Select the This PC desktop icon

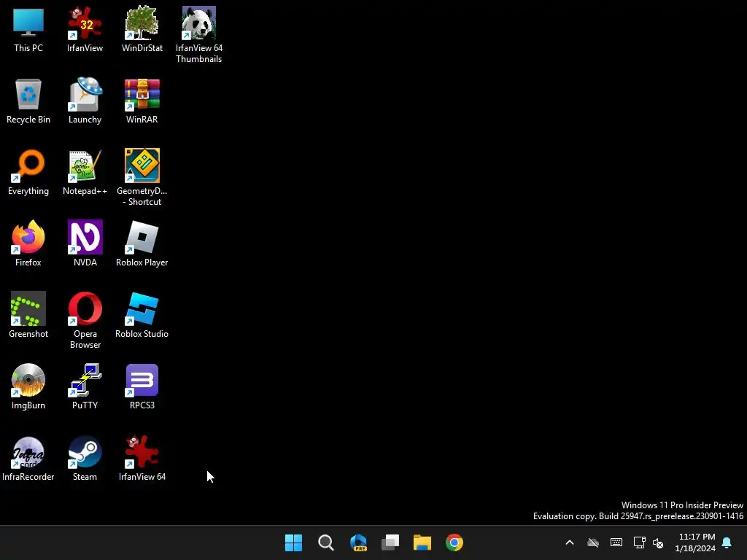28,29
